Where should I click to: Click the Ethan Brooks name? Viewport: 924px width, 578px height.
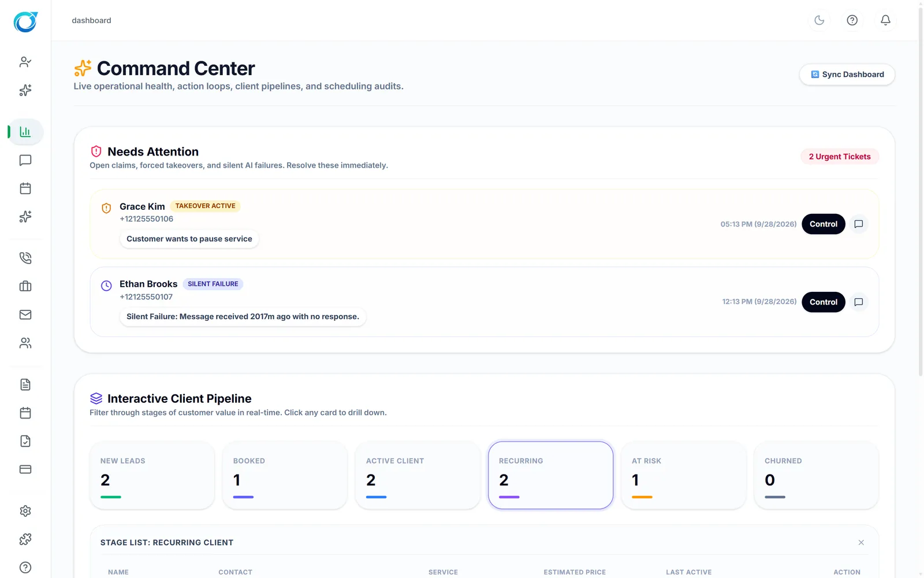(148, 284)
